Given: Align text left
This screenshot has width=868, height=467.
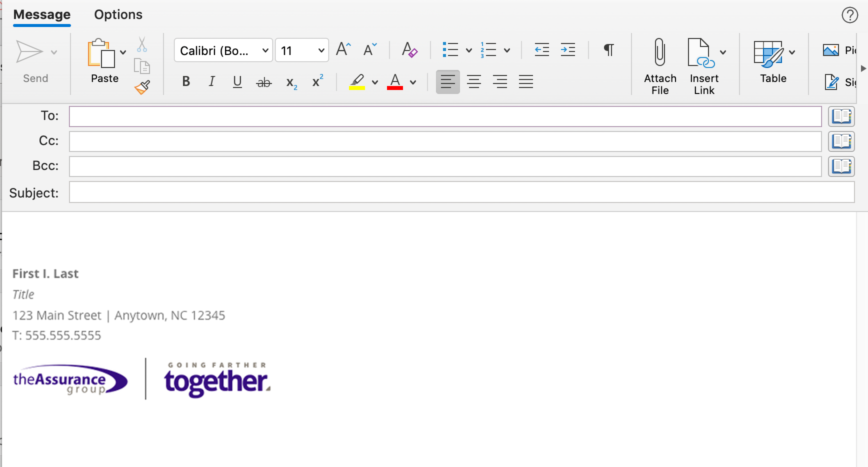Looking at the screenshot, I should coord(448,81).
